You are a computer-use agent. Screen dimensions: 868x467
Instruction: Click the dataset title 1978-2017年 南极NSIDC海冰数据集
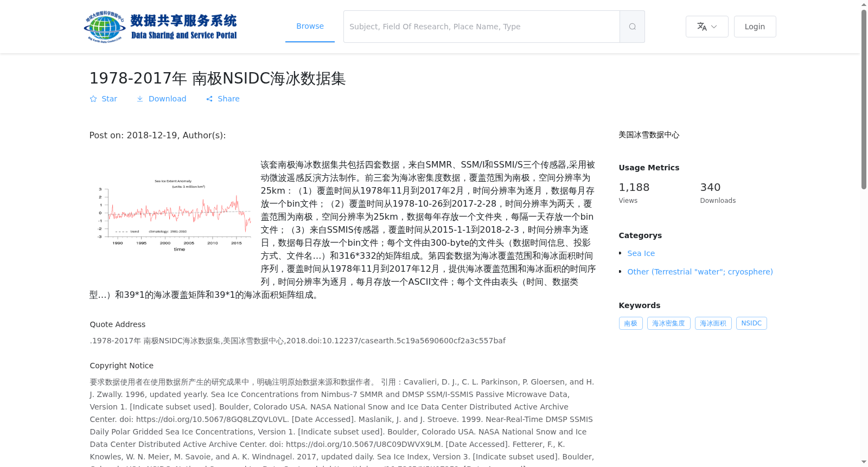[218, 79]
